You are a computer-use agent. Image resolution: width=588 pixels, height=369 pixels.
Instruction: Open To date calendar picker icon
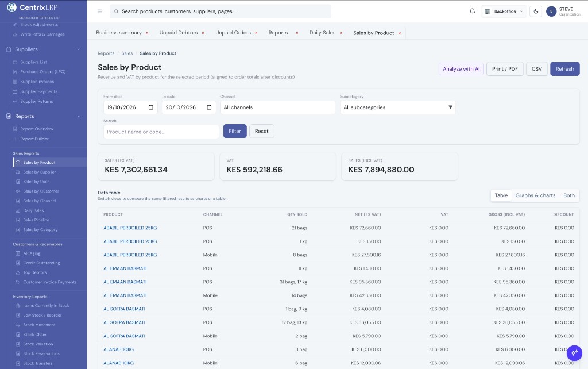[209, 107]
